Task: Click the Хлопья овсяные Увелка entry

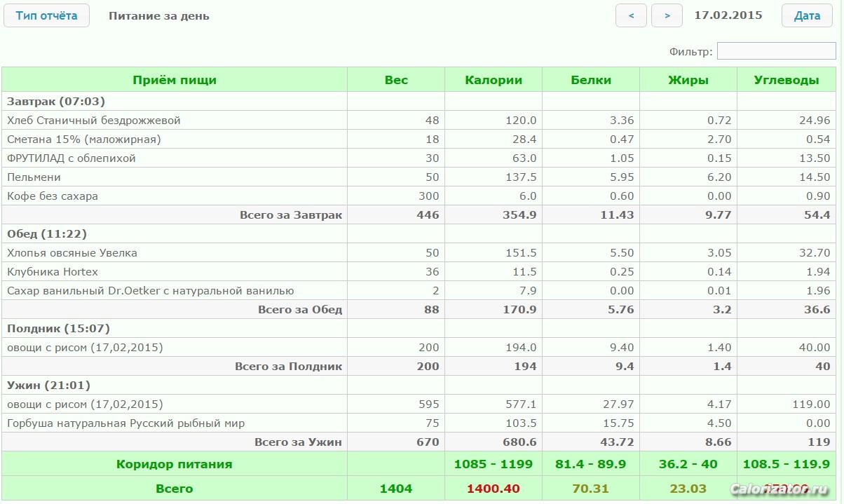Action: [x=72, y=253]
